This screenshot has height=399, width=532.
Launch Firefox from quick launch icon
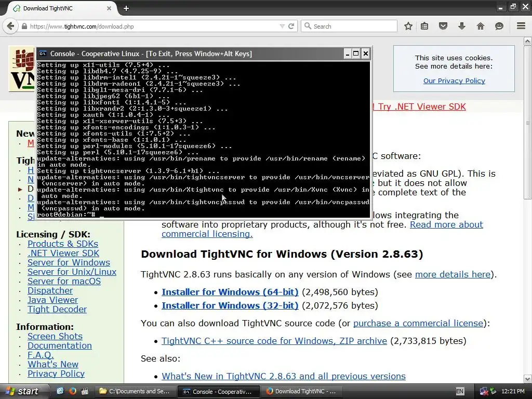tap(72, 391)
